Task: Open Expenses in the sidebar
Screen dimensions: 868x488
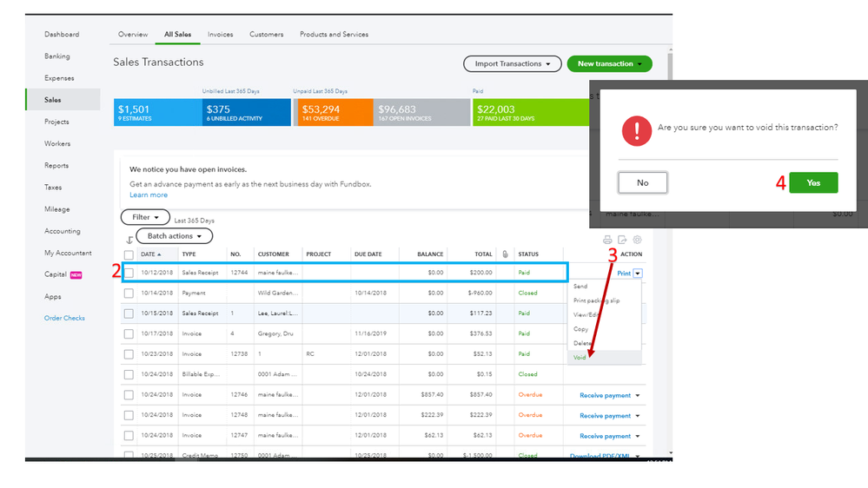Action: click(59, 78)
